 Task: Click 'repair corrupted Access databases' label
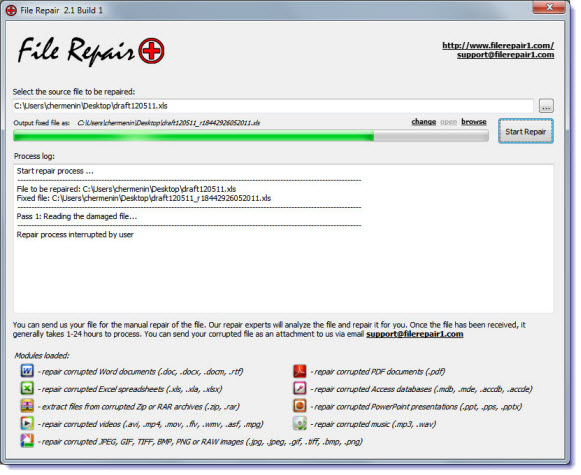pos(421,389)
